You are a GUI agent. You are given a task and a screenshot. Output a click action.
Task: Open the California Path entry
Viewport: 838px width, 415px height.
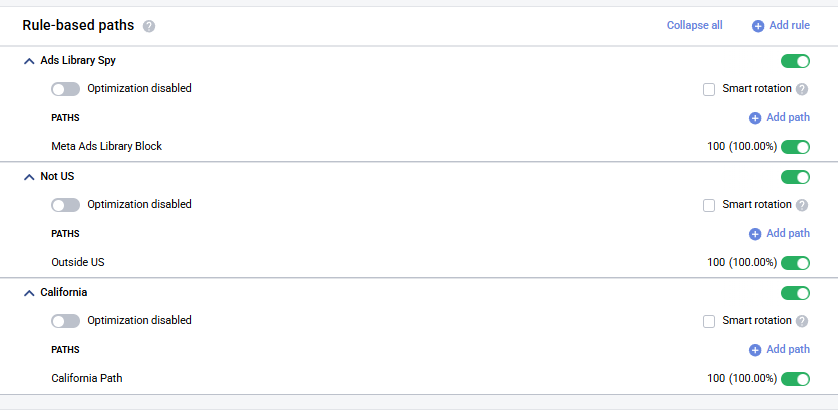point(87,379)
